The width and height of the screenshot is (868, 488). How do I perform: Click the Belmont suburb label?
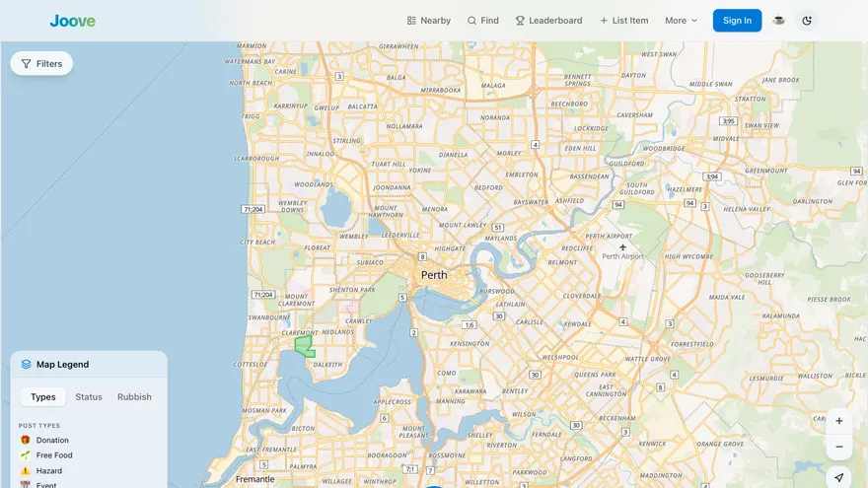(x=562, y=262)
